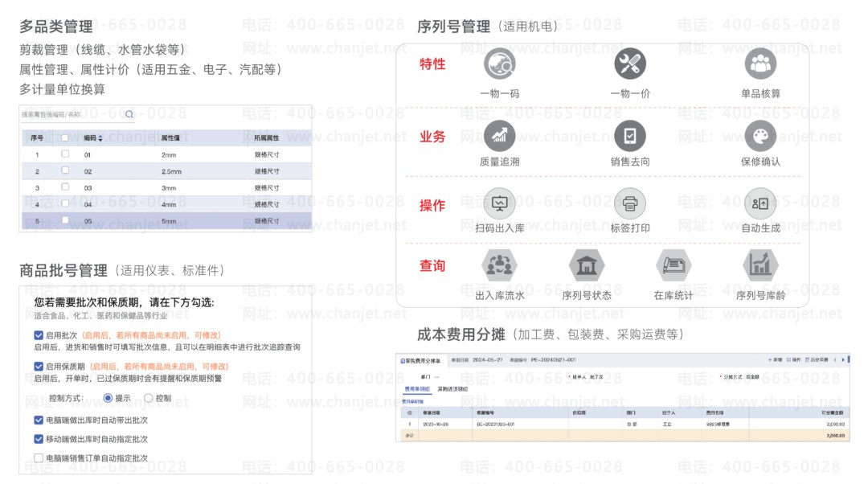Check the row 01 2mm checkbox

(x=65, y=154)
